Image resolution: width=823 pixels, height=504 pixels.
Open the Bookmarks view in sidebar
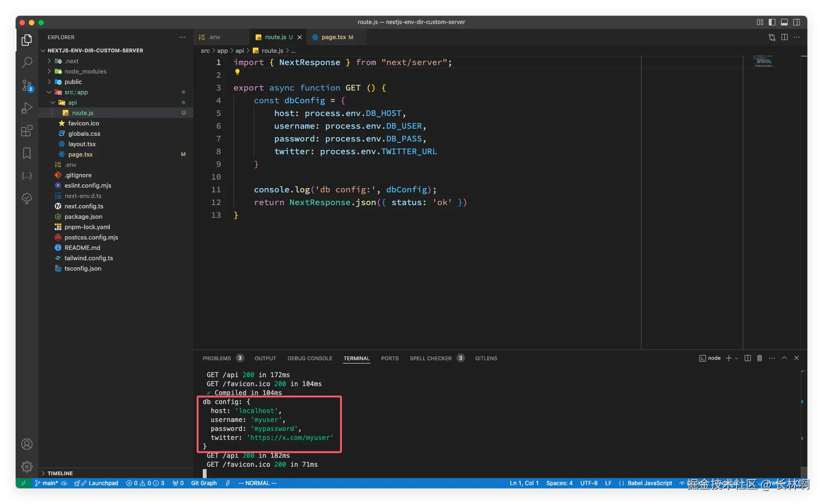pyautogui.click(x=27, y=153)
